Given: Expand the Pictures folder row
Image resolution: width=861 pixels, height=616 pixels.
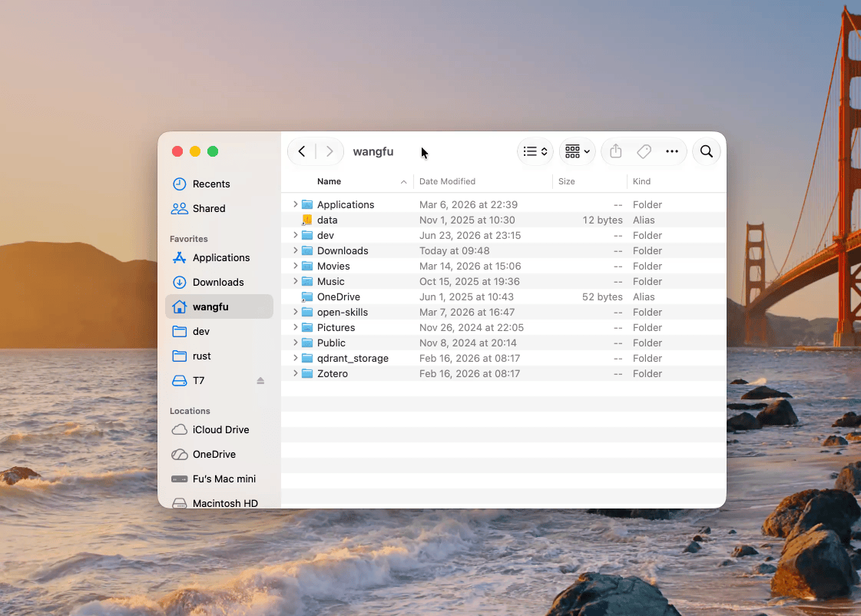Looking at the screenshot, I should click(295, 327).
